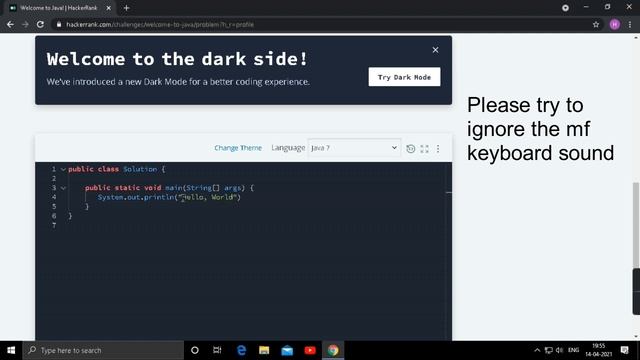Viewport: 640px width, 360px height.
Task: Open the Mail app in taskbar
Action: point(287,350)
